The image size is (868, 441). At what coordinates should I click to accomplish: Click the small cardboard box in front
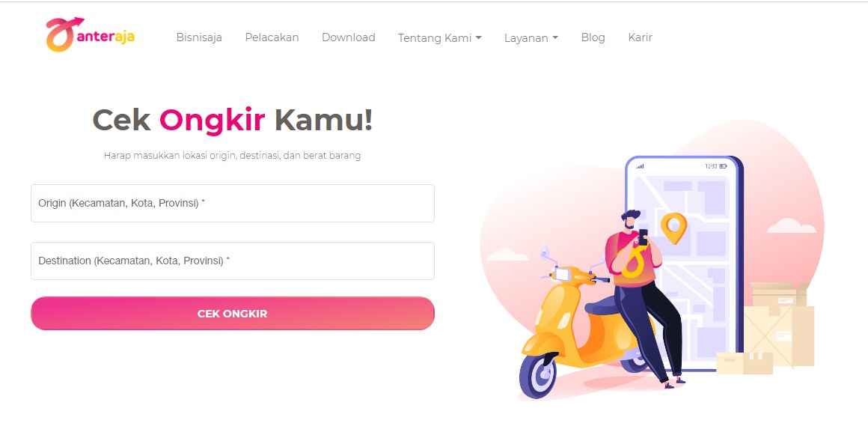[x=744, y=363]
